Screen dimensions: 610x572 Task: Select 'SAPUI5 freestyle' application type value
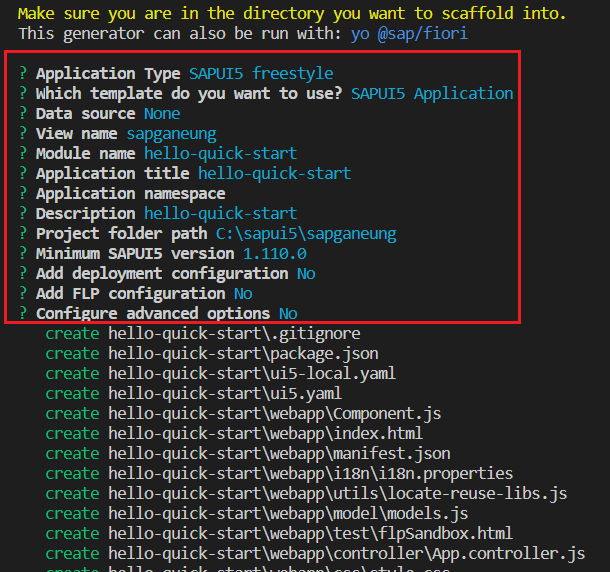point(261,74)
